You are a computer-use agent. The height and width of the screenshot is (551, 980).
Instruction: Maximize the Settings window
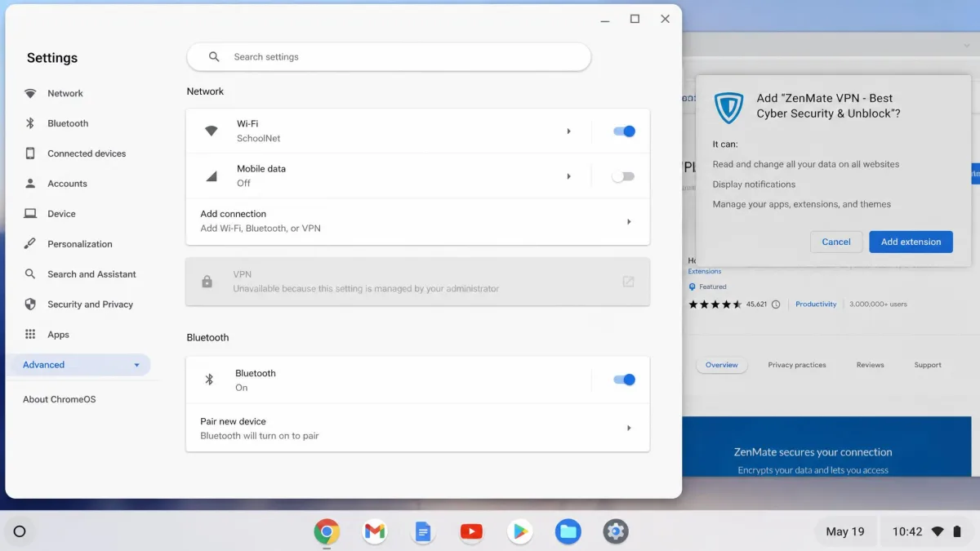point(635,19)
